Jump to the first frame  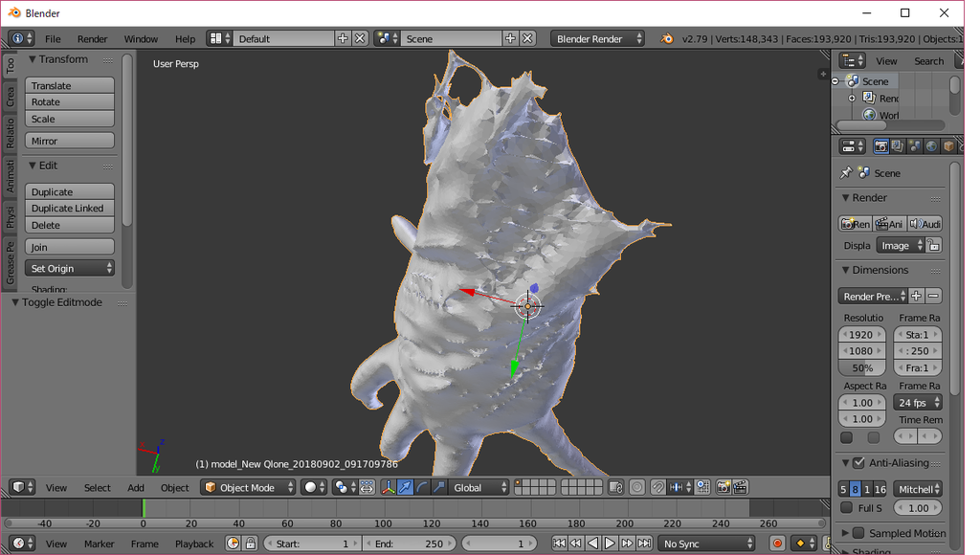click(x=559, y=544)
